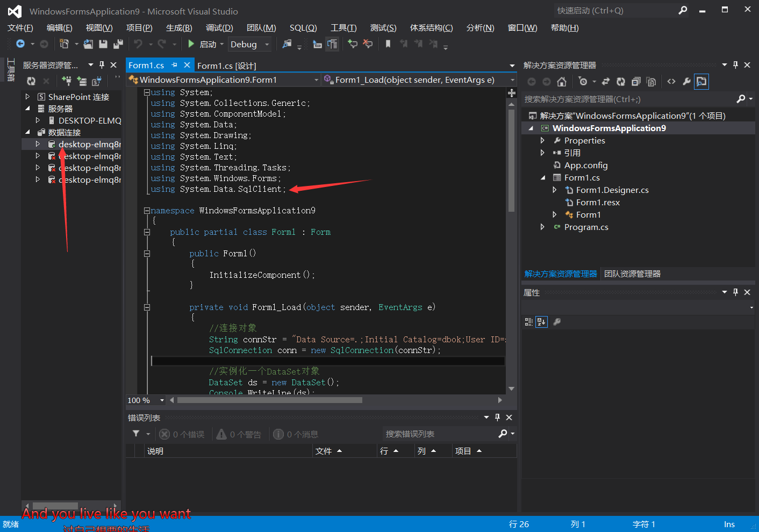759x532 pixels.
Task: Click the 搜索解决方案资源管理器 search field
Action: (629, 99)
